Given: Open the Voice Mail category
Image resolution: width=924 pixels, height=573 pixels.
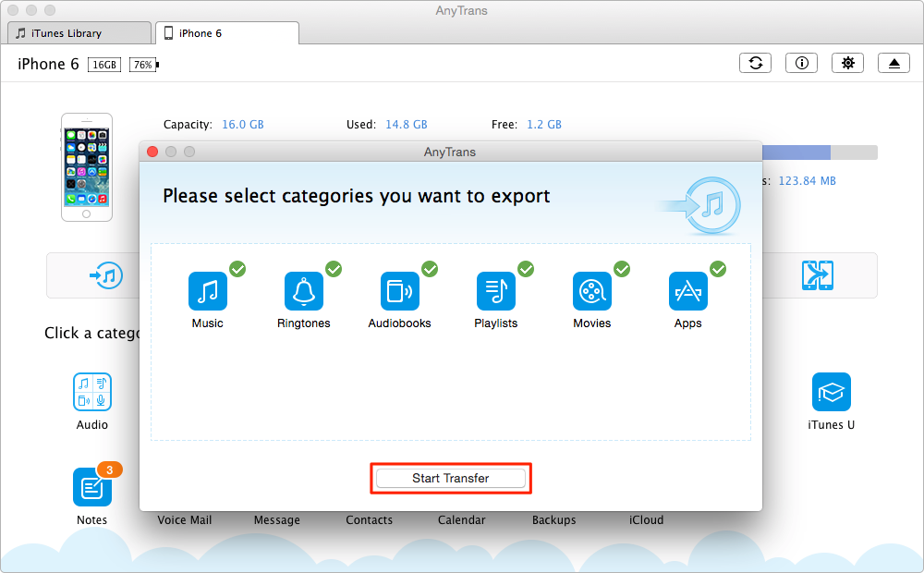Looking at the screenshot, I should coord(185,520).
